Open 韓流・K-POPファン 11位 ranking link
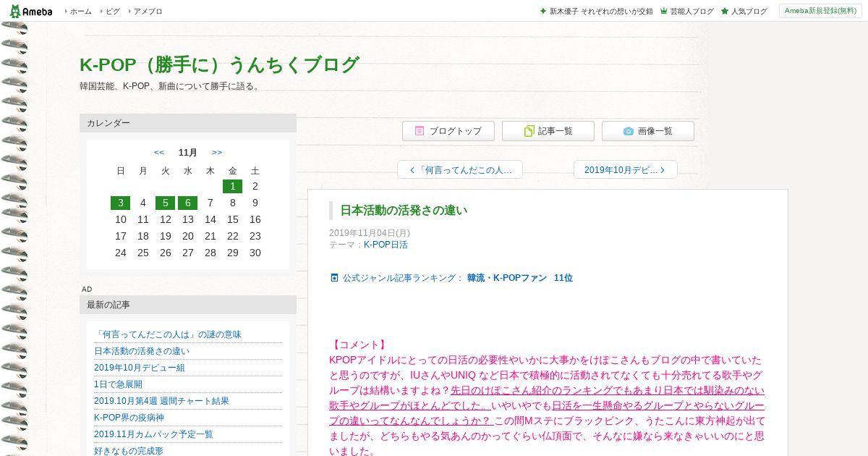 (520, 278)
